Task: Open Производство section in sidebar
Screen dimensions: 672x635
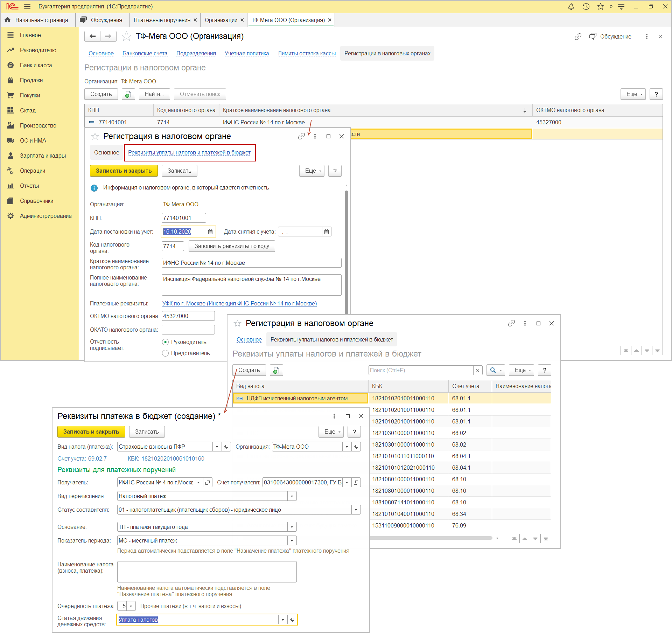Action: coord(38,126)
